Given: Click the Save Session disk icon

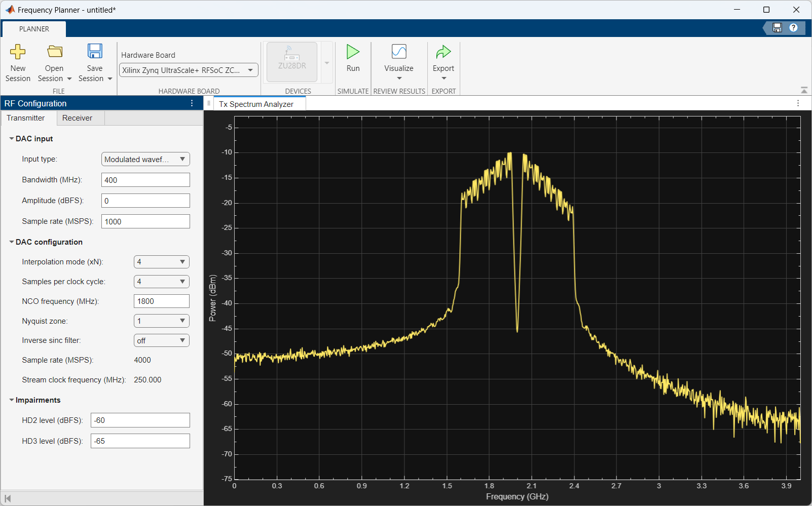Looking at the screenshot, I should (95, 52).
